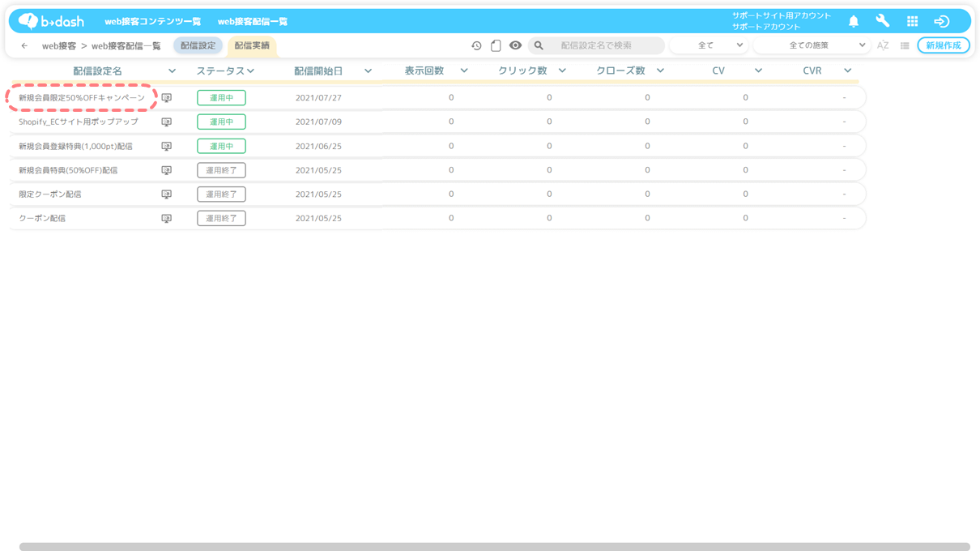Click monitor icon for 新規会員特典(50%OFF)配信
Viewport: 980px width, 551px height.
click(166, 170)
